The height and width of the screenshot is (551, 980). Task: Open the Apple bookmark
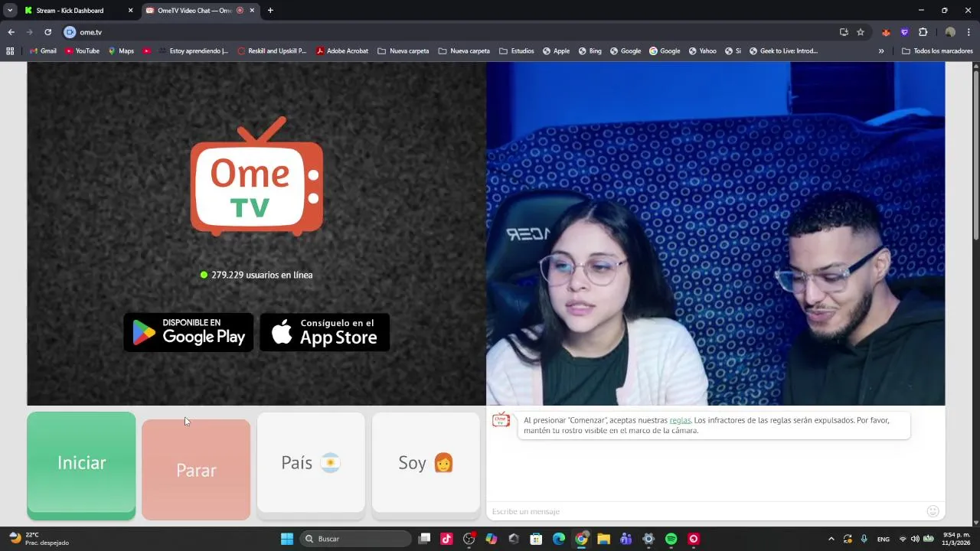click(x=556, y=51)
